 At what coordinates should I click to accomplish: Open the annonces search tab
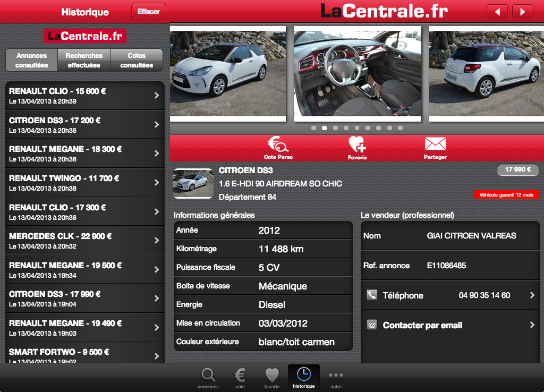click(208, 378)
